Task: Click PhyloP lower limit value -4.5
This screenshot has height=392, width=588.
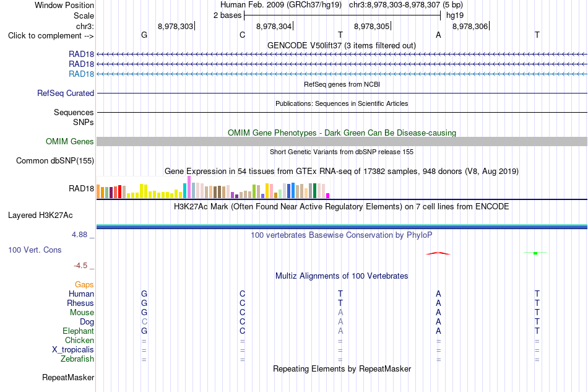Action: tap(80, 266)
